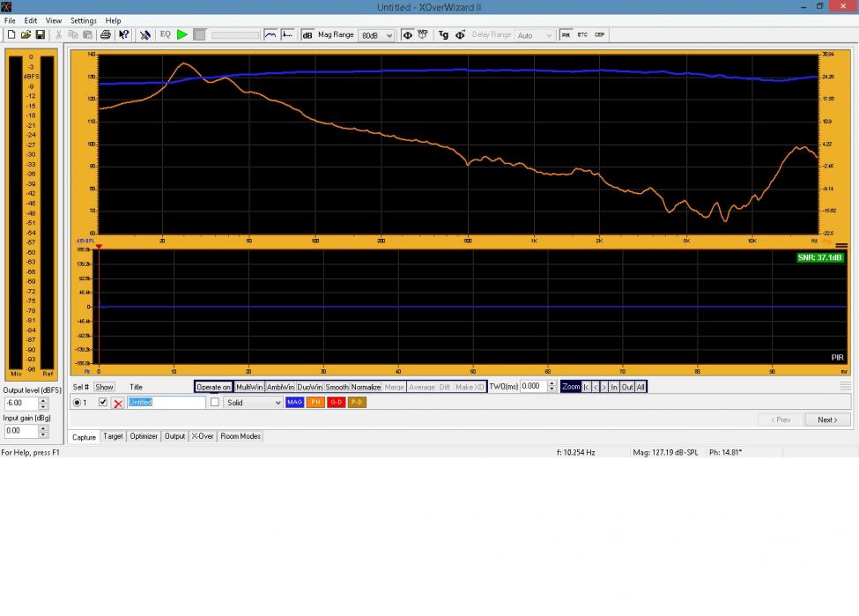Open the Settings menu
Screen dimensions: 859x616
click(84, 20)
